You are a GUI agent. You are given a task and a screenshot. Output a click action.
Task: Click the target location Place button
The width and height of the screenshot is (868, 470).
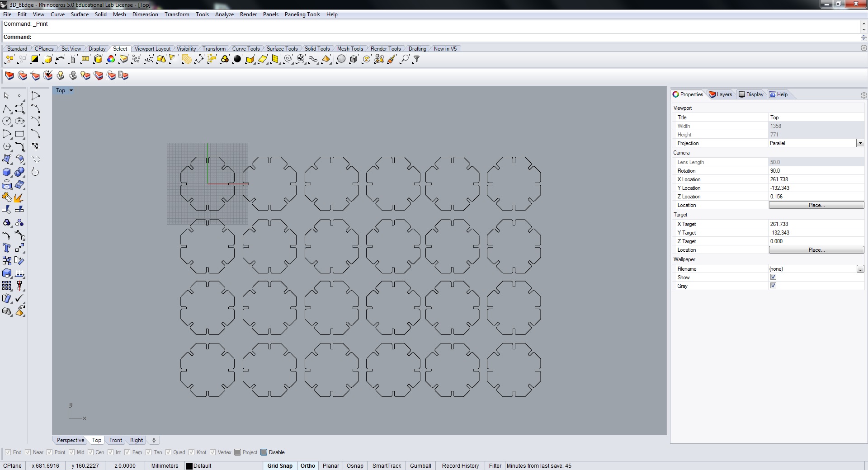pos(816,250)
